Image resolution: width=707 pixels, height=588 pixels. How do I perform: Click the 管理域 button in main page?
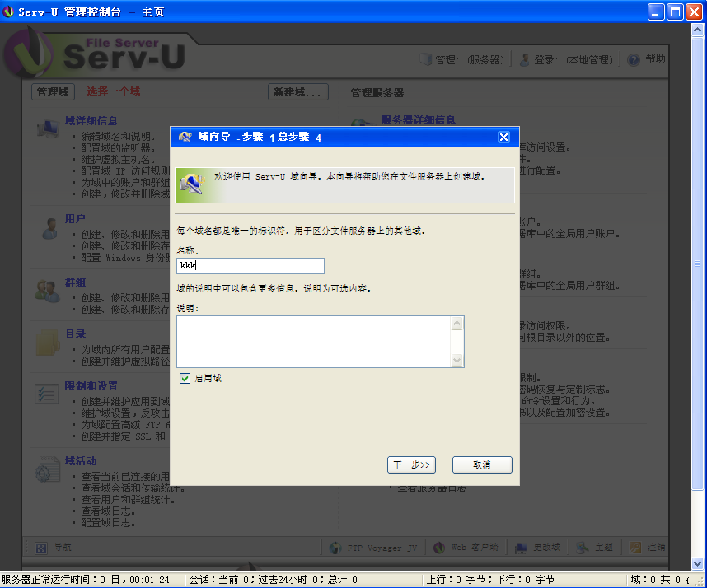(x=53, y=92)
